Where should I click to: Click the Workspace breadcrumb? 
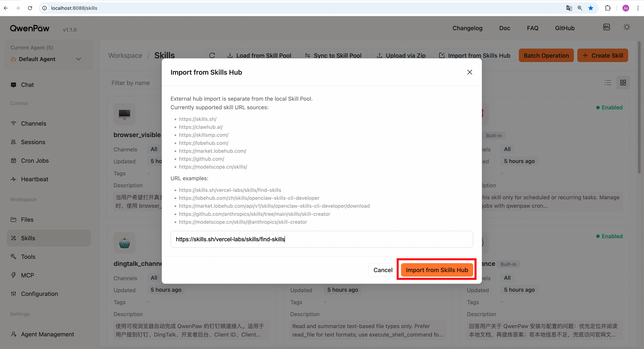[x=125, y=55]
